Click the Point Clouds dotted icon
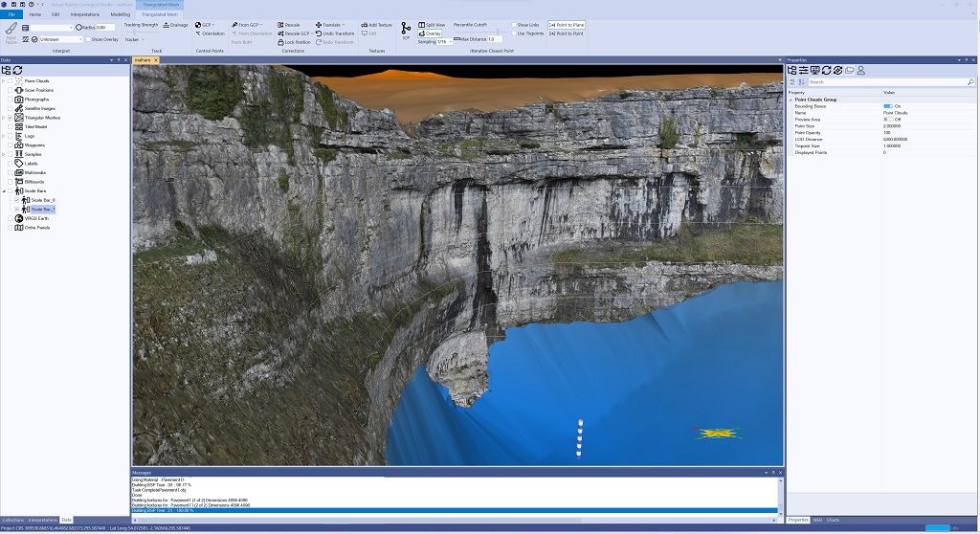This screenshot has height=534, width=980. point(19,80)
